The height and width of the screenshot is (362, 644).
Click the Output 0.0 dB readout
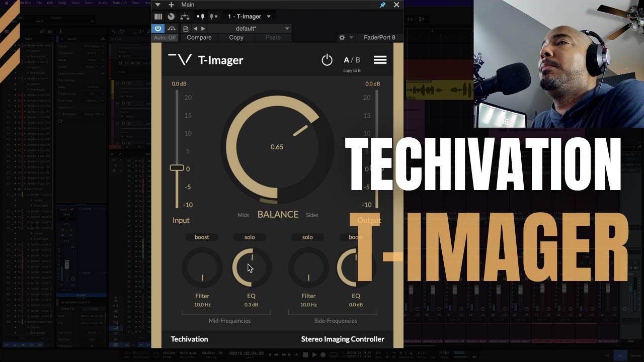tap(373, 84)
